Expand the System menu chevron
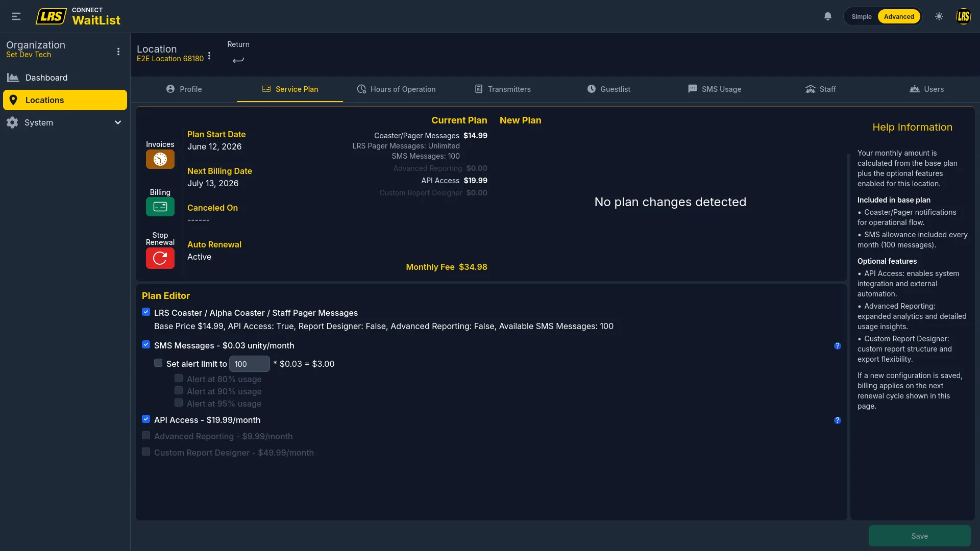This screenshot has width=980, height=551. (118, 122)
